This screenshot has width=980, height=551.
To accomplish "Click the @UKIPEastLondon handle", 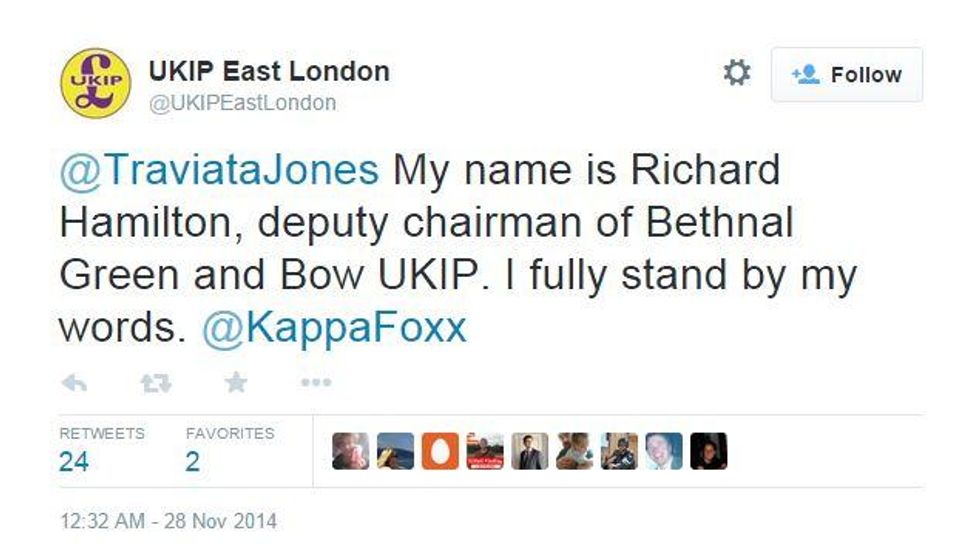I will pyautogui.click(x=242, y=103).
